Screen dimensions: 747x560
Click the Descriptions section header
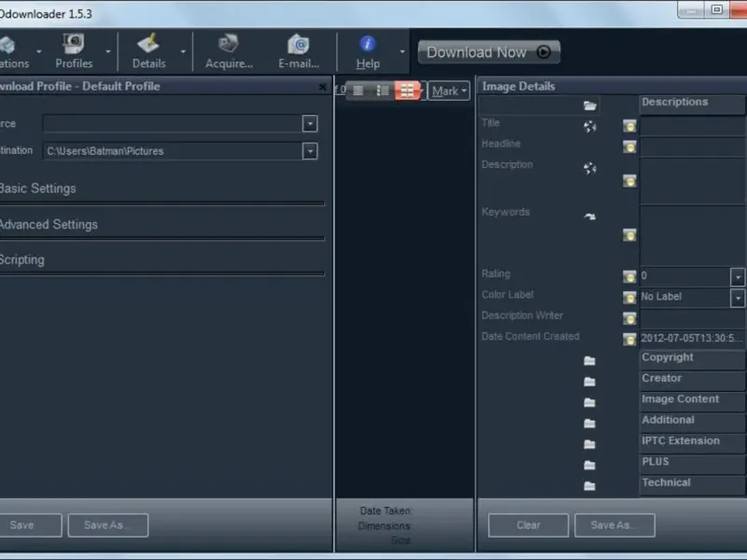click(692, 105)
